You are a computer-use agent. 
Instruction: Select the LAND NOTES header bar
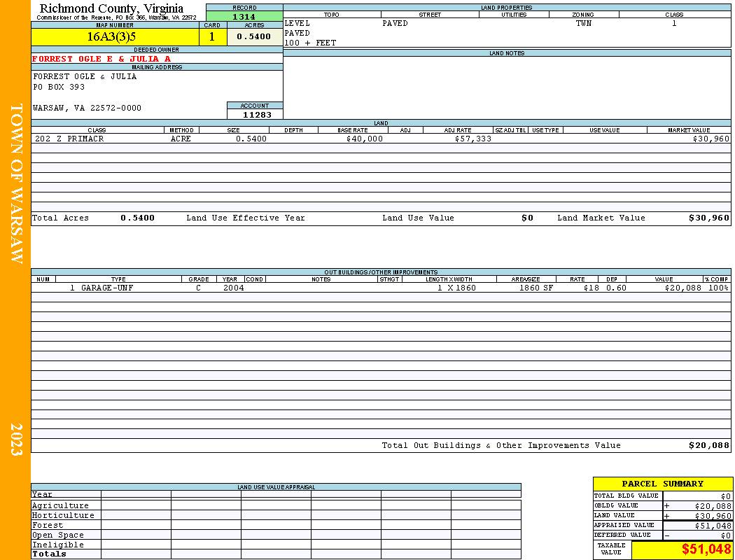click(507, 53)
